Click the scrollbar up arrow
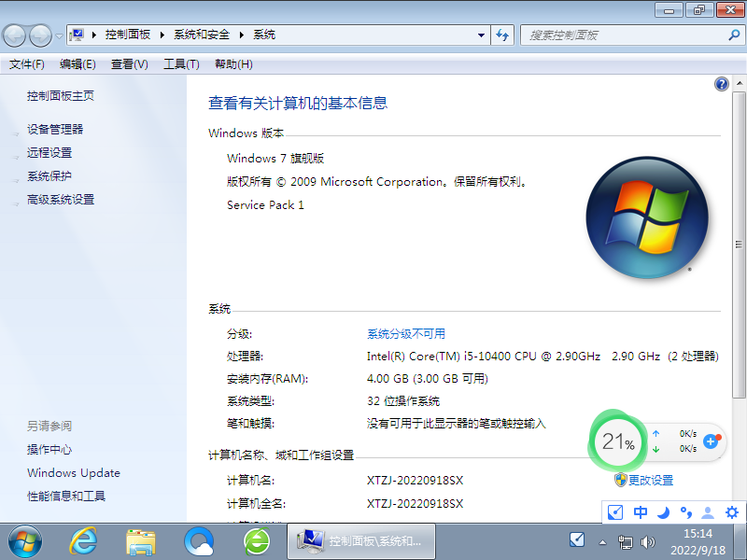This screenshot has height=560, width=747. (739, 83)
